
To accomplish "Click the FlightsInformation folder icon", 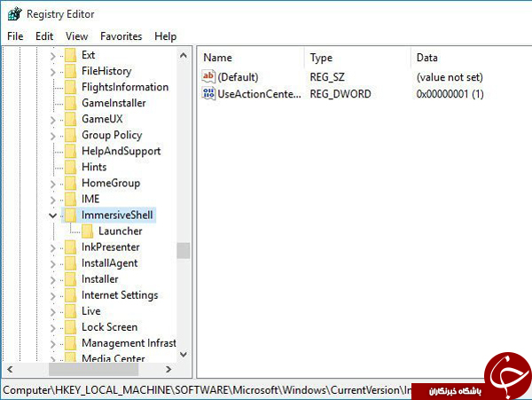I will point(70,87).
